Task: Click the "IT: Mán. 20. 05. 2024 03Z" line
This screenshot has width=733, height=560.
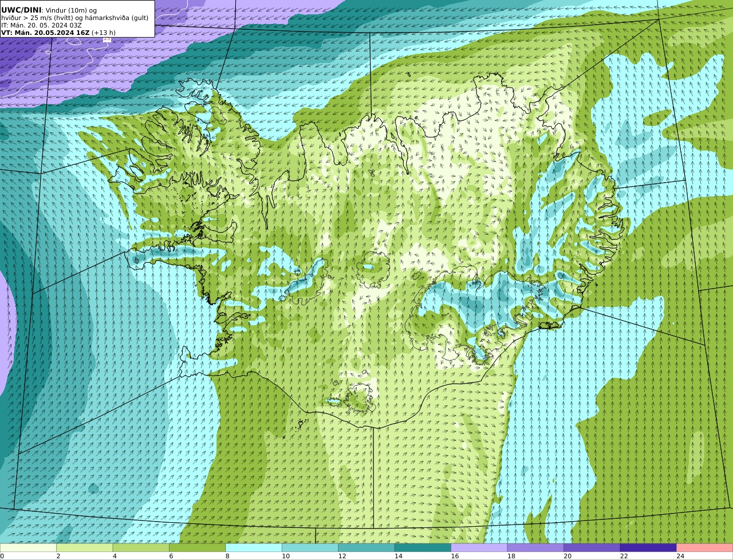Action: coord(41,25)
